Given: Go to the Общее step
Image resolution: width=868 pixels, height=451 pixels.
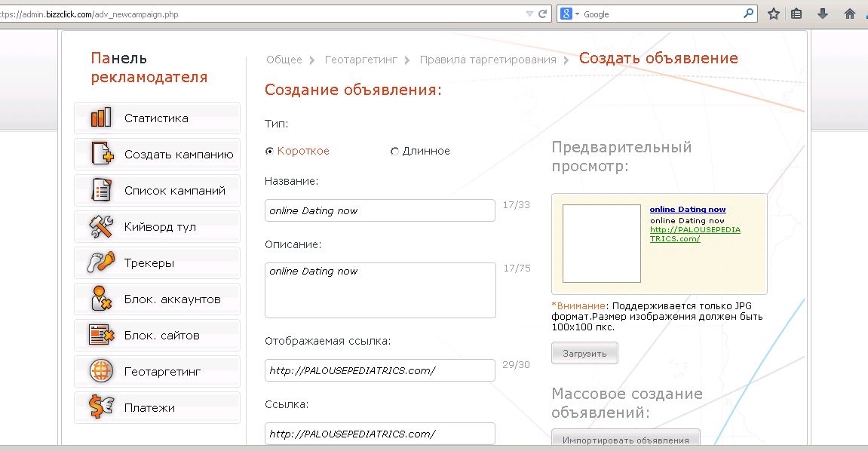Looking at the screenshot, I should 284,60.
